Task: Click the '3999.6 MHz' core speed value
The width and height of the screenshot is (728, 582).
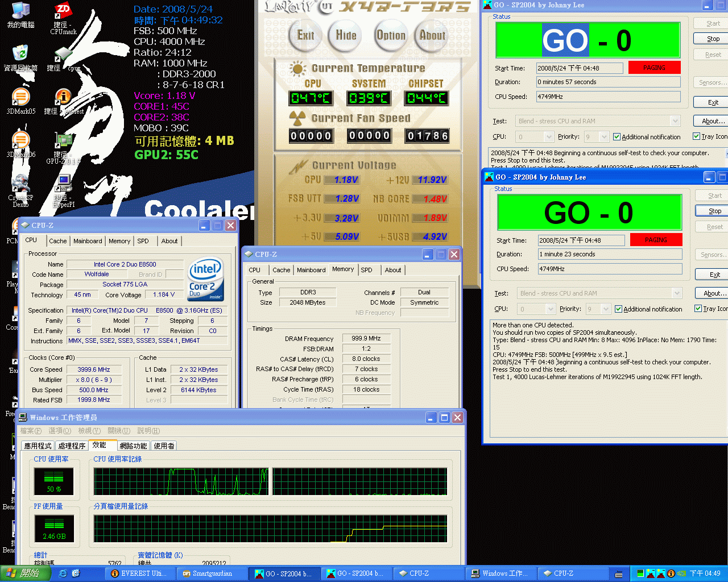Action: click(94, 369)
